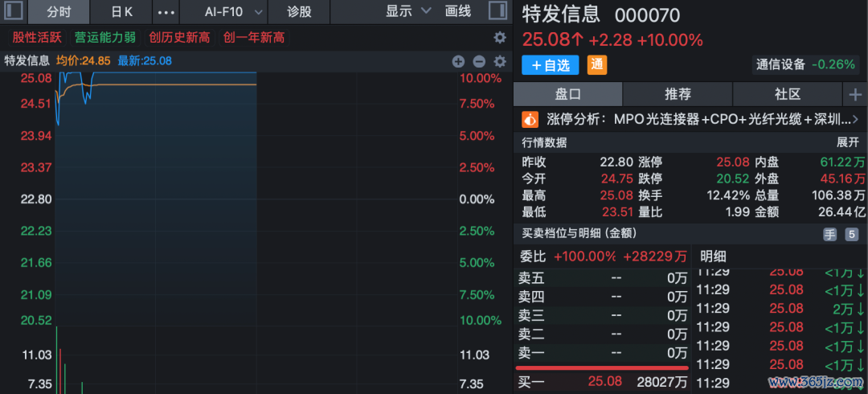Select the 推荐 tab
Screen dimensions: 868x394
pyautogui.click(x=678, y=94)
